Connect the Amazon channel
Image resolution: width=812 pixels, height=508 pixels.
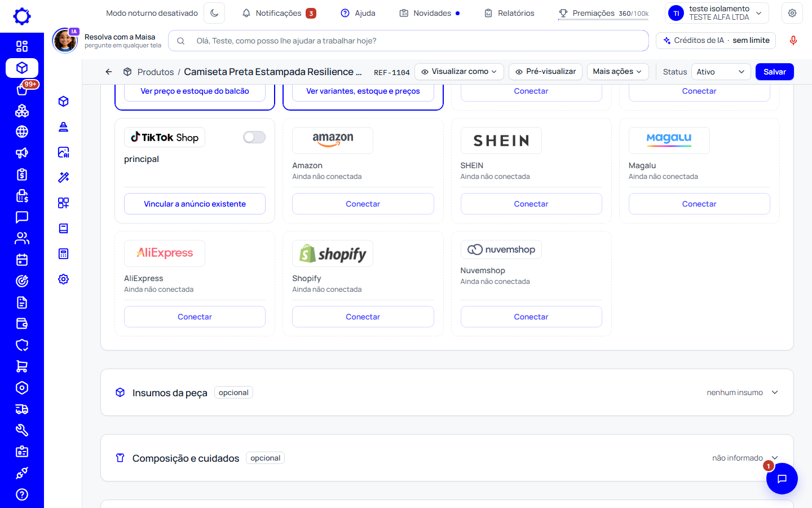[363, 204]
